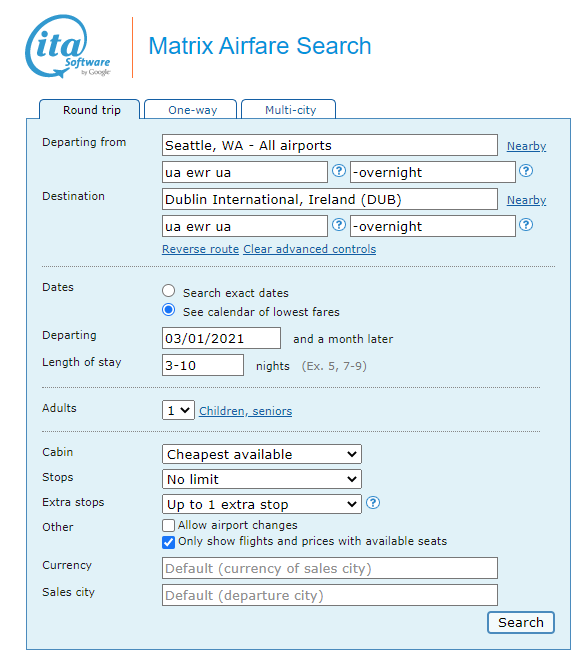This screenshot has width=581, height=666.
Task: Open help icon next to Extra stops
Action: [372, 503]
